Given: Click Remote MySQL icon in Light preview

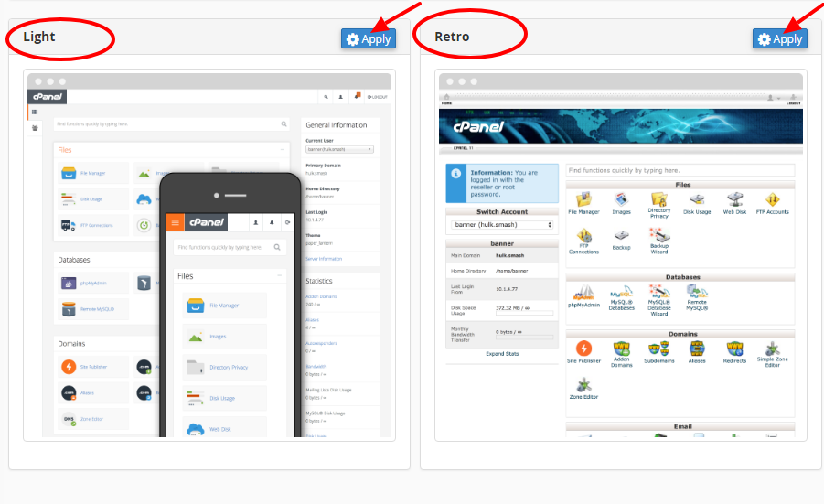Looking at the screenshot, I should click(69, 309).
